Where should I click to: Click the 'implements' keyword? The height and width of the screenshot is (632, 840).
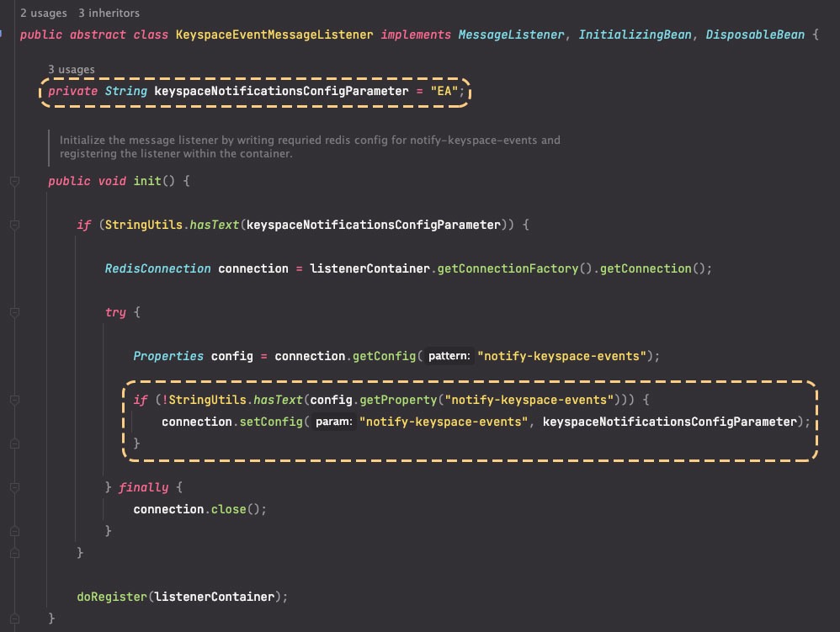point(416,35)
